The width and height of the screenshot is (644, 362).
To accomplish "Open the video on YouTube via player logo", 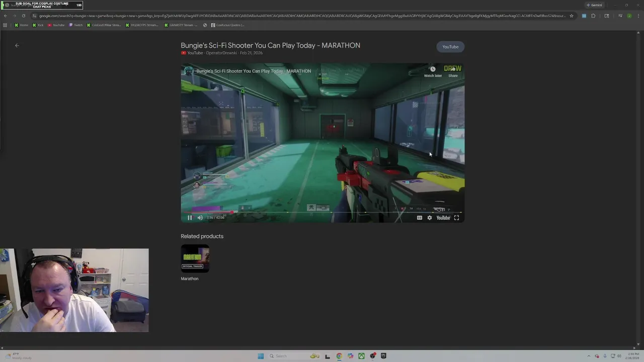I will click(x=443, y=218).
